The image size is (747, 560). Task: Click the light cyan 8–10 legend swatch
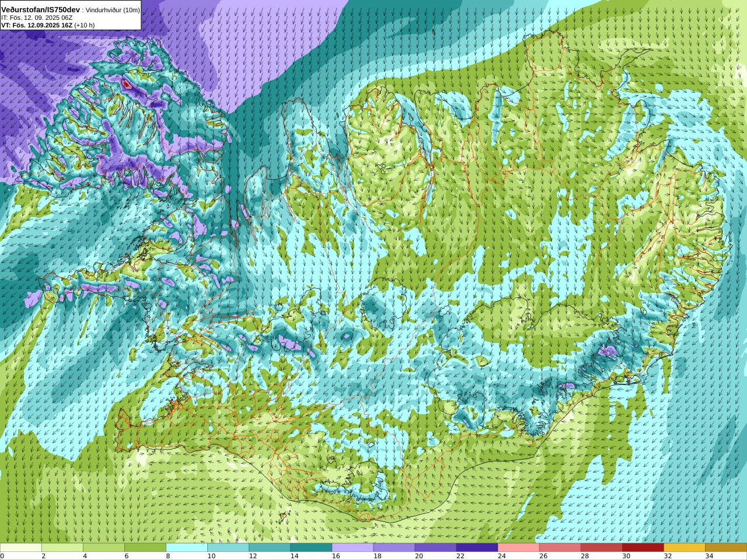point(187,548)
